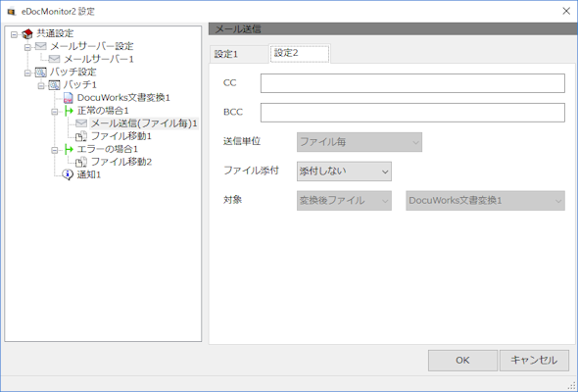The width and height of the screenshot is (578, 392).
Task: Click the envelope icon beside メールサーバー設定
Action: pyautogui.click(x=40, y=46)
